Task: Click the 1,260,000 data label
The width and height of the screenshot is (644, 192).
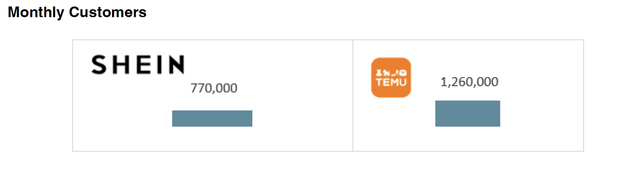Action: (469, 82)
